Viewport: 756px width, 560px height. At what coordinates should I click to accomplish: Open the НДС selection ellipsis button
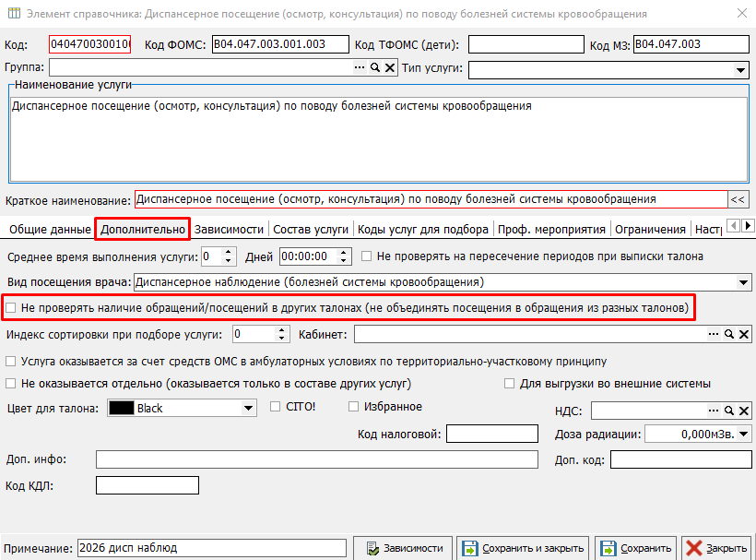click(x=713, y=411)
